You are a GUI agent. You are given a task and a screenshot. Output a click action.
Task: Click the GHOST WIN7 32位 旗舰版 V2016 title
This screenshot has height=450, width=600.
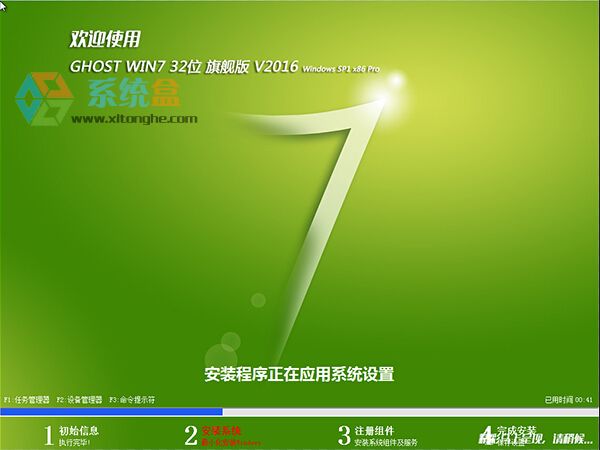pyautogui.click(x=183, y=66)
